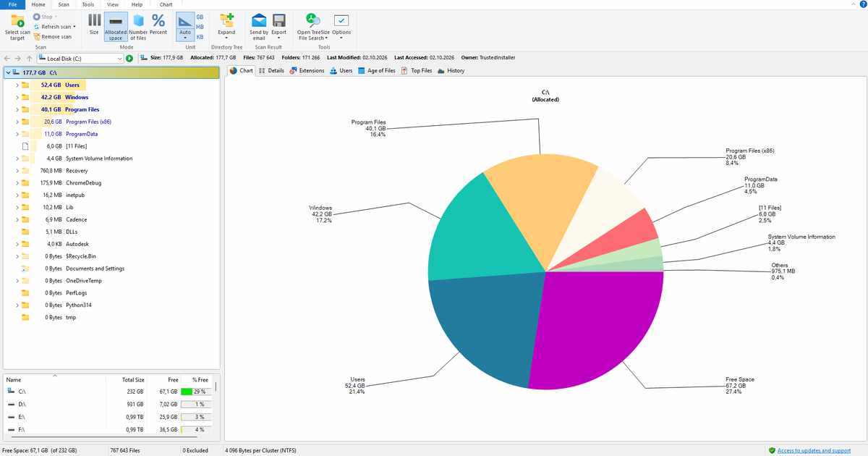Select System Volume Information folder
The height and width of the screenshot is (456, 868).
point(99,159)
